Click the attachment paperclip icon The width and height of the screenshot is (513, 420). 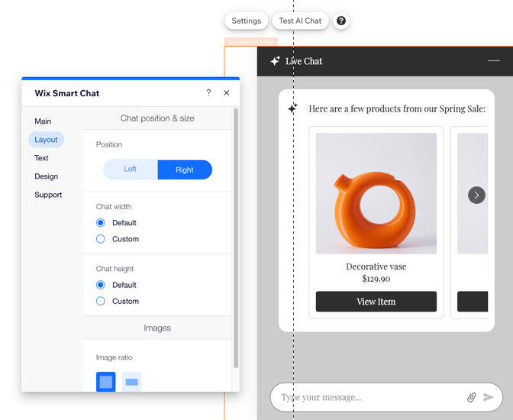click(x=472, y=397)
